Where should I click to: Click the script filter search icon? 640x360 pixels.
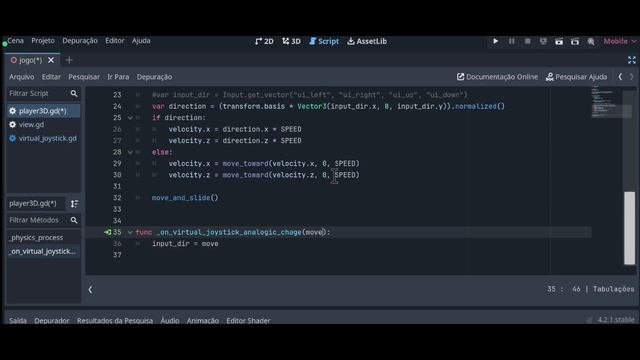pos(74,93)
